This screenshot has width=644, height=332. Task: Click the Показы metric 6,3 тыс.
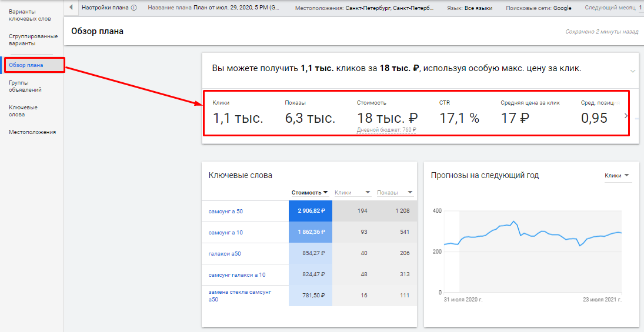[x=310, y=118]
